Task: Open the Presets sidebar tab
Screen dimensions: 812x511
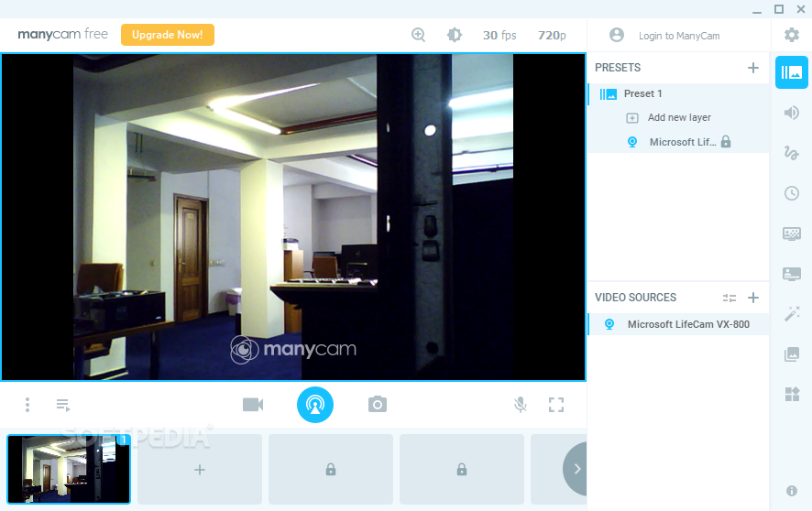Action: tap(791, 72)
